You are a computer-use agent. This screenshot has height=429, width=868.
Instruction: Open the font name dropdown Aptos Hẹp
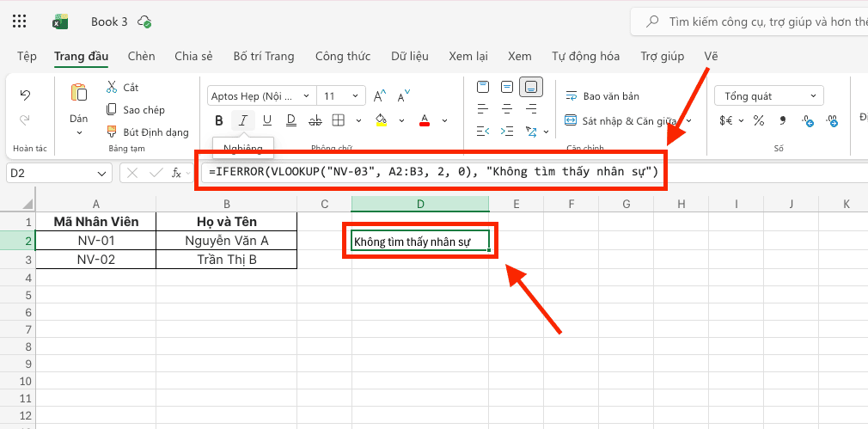pyautogui.click(x=260, y=96)
